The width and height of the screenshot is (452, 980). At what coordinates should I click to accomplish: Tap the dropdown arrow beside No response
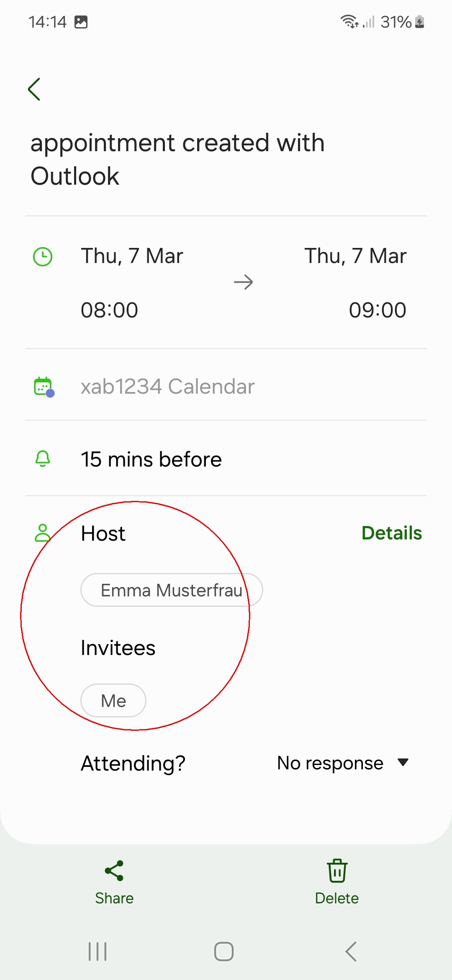[x=403, y=762]
